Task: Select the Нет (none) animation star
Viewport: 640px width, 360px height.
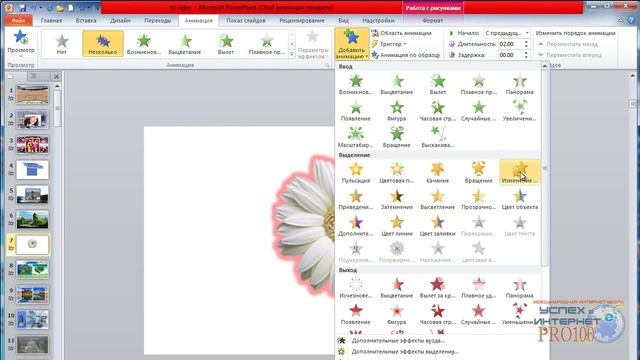Action: coord(62,43)
